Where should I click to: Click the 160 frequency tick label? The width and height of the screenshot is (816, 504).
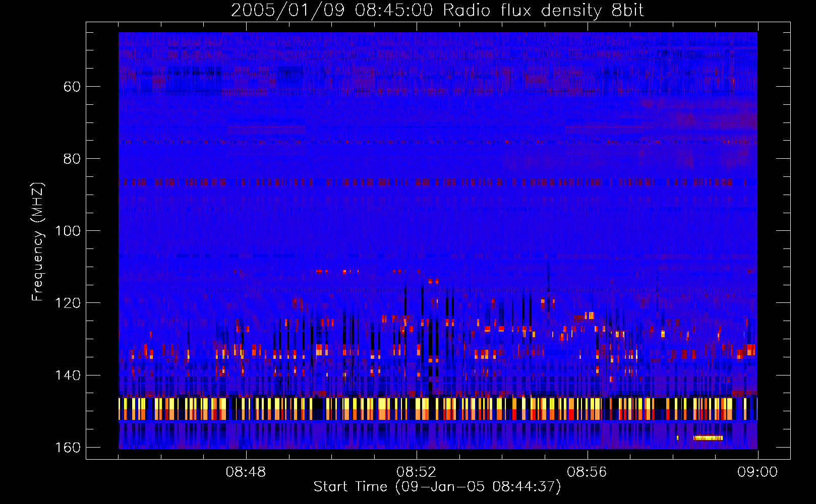[x=68, y=448]
